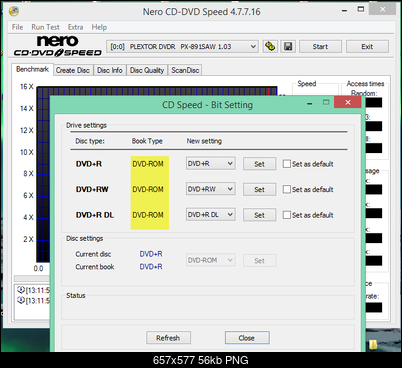Viewport: 402px width, 368px height.
Task: Minimize the Bit Setting dialog
Action: coord(310,104)
